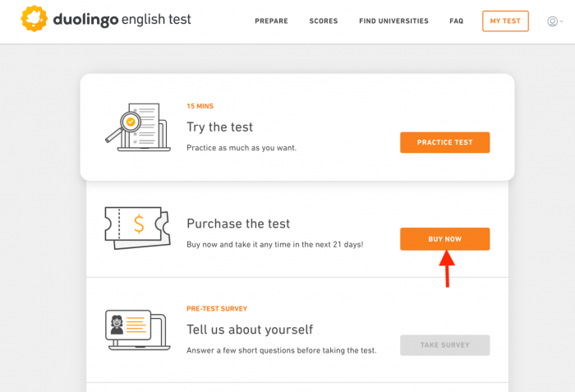
Task: Click the MY TEST outlined button
Action: pos(505,21)
